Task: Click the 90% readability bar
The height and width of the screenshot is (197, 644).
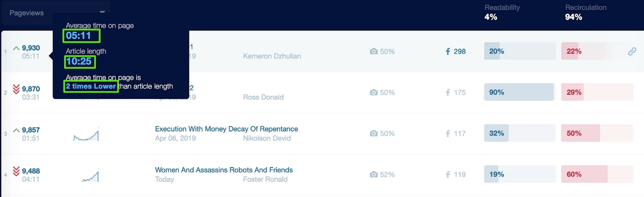Action: (520, 92)
